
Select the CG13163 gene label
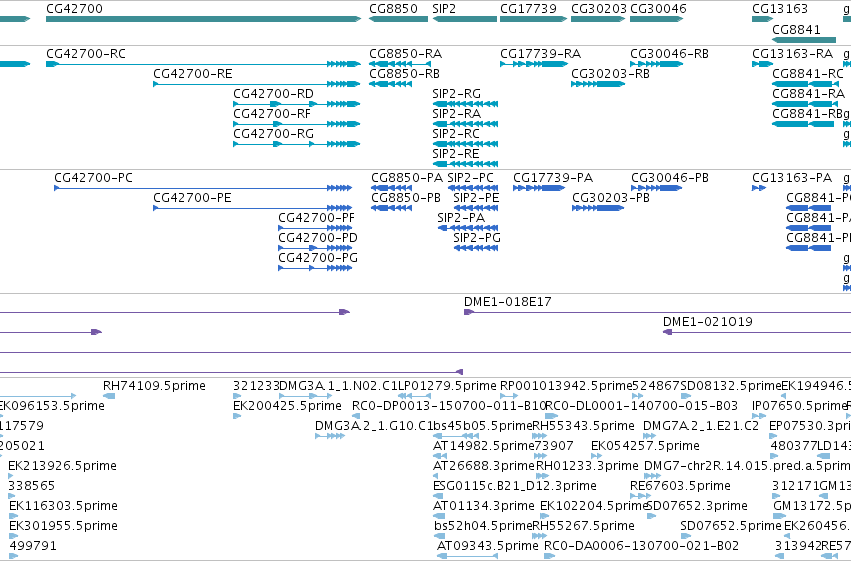[x=780, y=9]
